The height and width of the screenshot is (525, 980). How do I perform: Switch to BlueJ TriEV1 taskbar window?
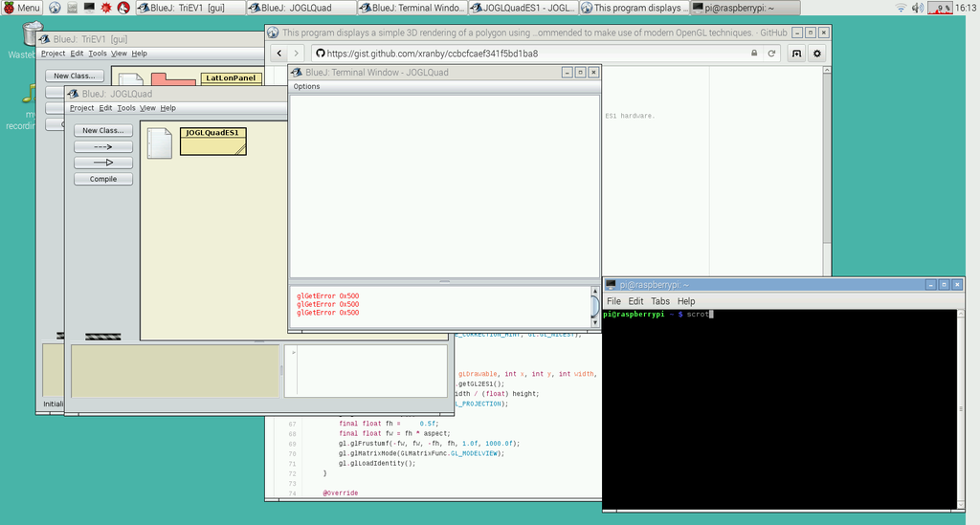189,8
